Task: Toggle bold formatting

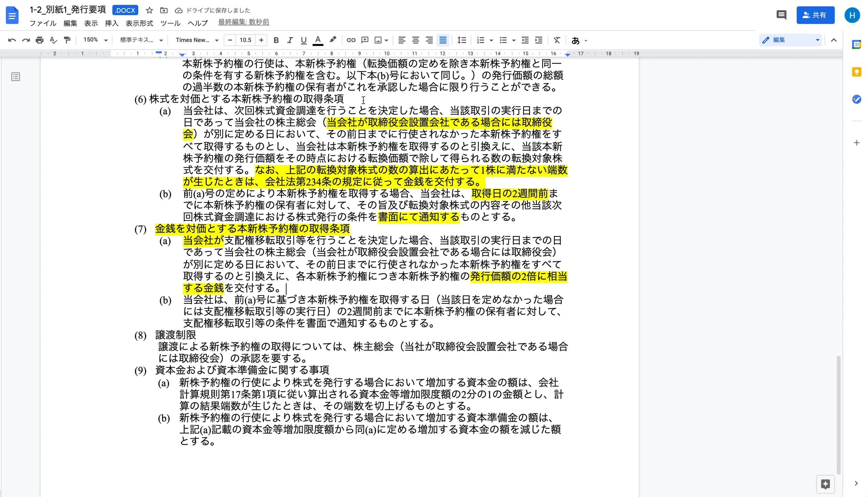Action: pyautogui.click(x=276, y=40)
